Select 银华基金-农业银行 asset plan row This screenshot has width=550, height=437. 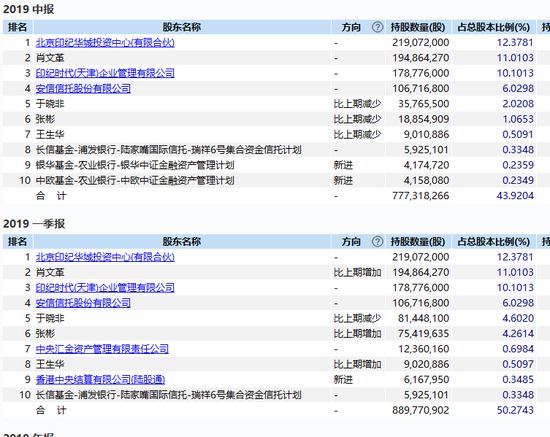pyautogui.click(x=269, y=165)
